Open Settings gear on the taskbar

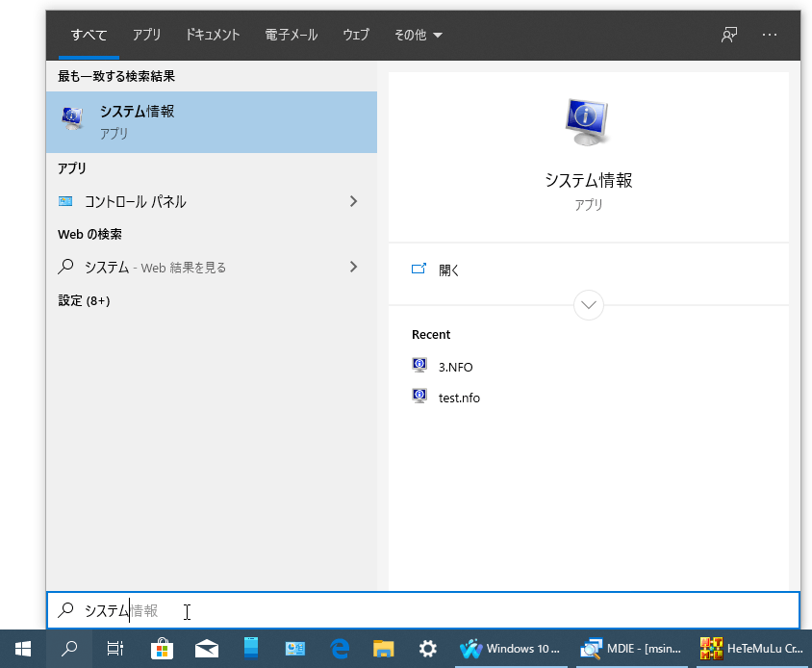(428, 649)
